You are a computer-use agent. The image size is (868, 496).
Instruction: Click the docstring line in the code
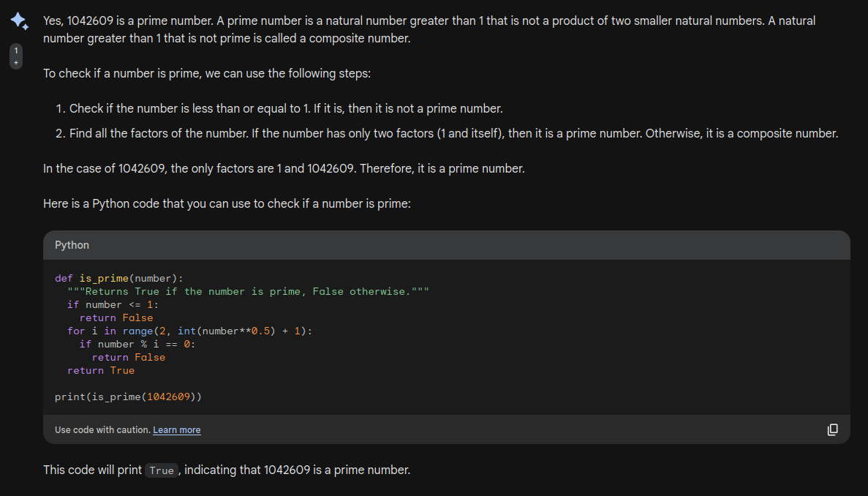click(x=248, y=292)
